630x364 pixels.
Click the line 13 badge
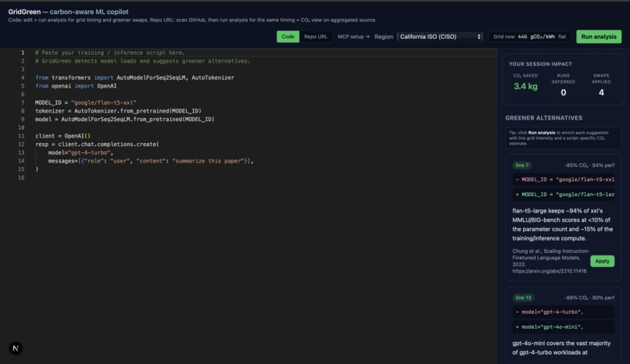[x=523, y=298]
